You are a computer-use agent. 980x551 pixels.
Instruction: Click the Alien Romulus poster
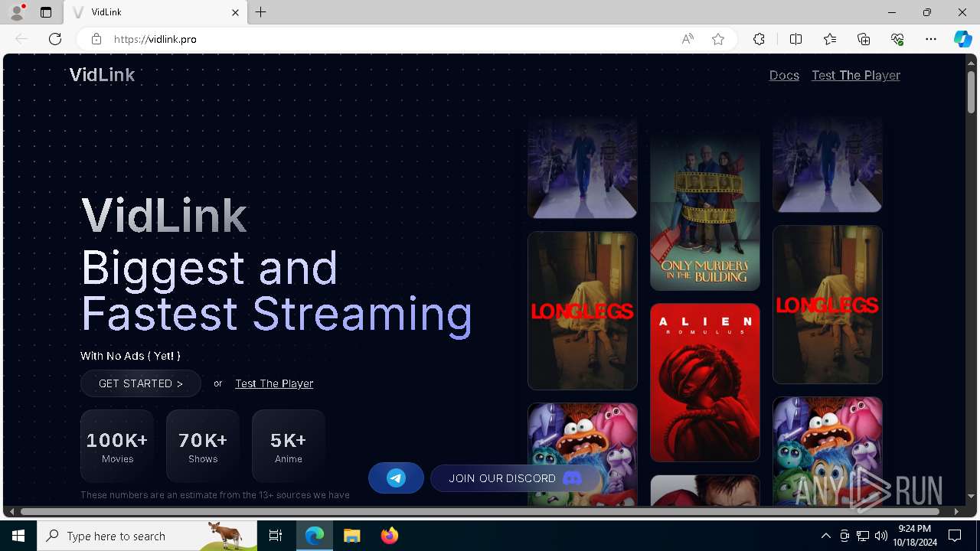pos(705,383)
